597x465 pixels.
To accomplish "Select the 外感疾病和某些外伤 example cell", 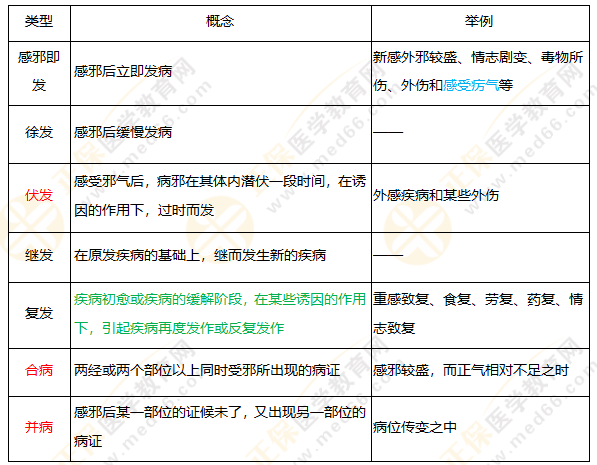I will click(x=480, y=198).
